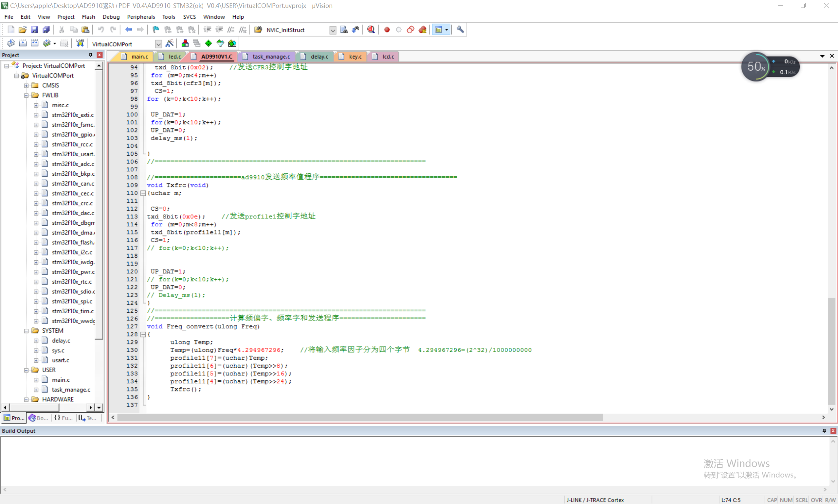The image size is (838, 504).
Task: Click the Save file icon
Action: point(34,30)
